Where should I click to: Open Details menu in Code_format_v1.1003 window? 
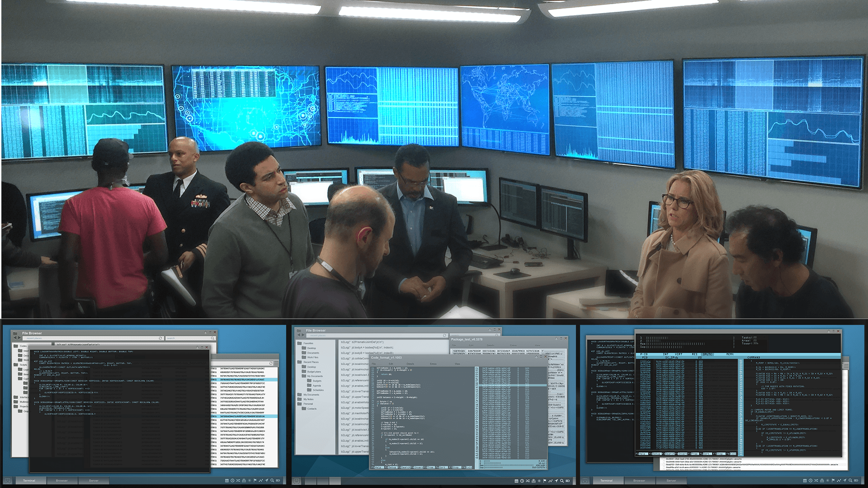(410, 364)
